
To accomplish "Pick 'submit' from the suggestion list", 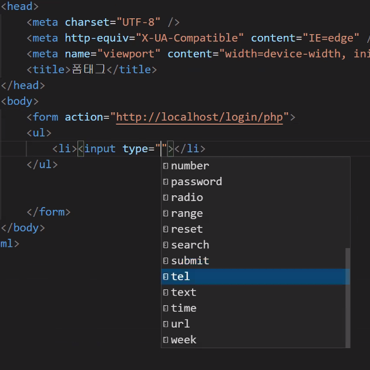I will tap(255, 261).
